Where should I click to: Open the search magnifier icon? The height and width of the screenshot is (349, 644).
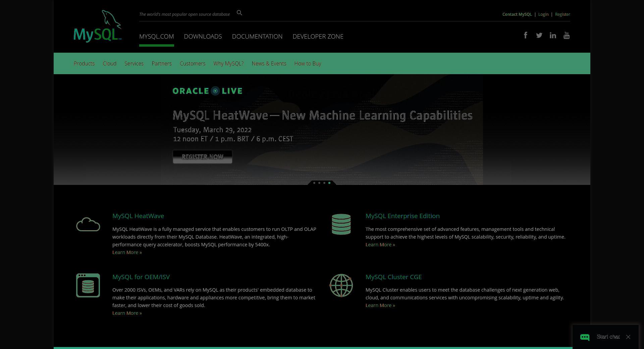pyautogui.click(x=239, y=13)
